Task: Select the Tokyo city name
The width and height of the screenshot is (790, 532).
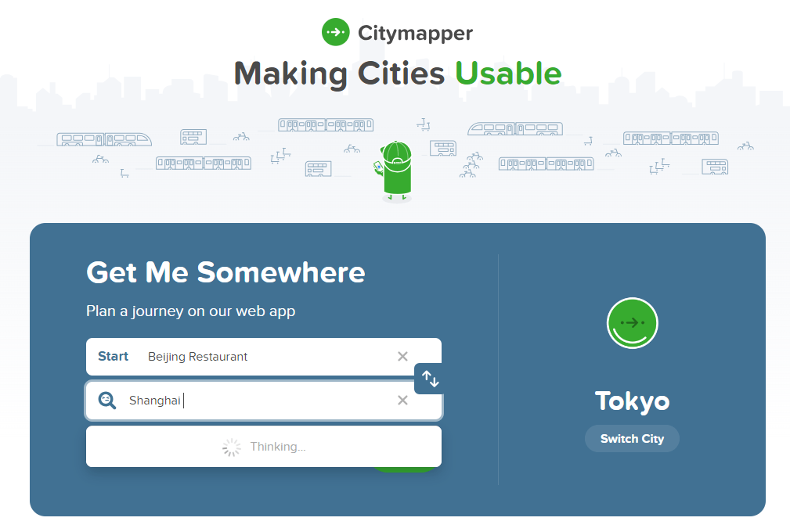Action: coord(633,401)
